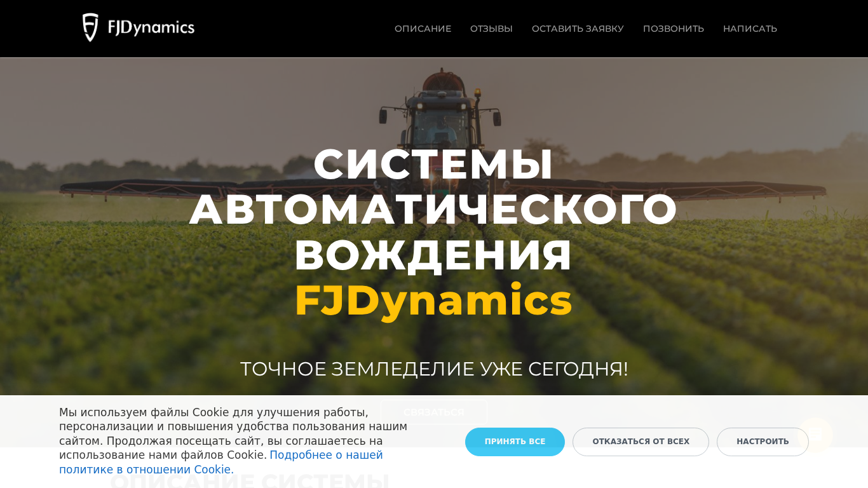Click the СИСТЕМЫ АВТОМАТИЧЕСКОГО ВОЖДЕНИЯ heading
The width and height of the screenshot is (868, 488).
pos(433,210)
